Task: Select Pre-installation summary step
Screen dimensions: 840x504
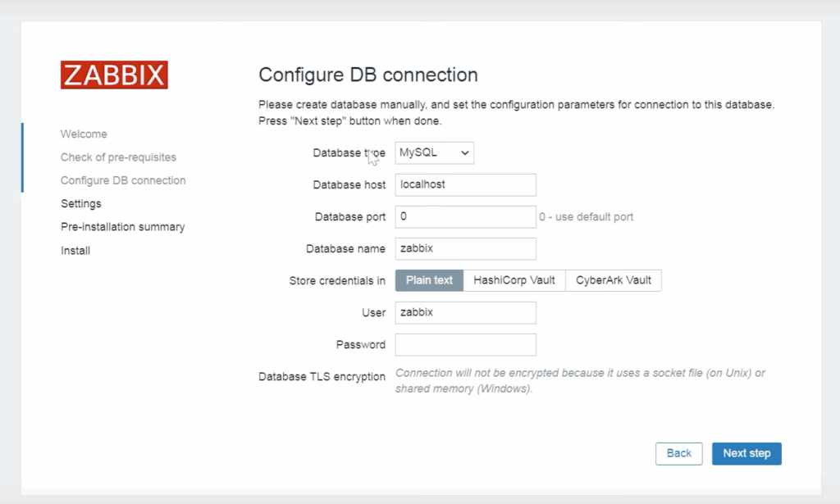Action: click(123, 227)
